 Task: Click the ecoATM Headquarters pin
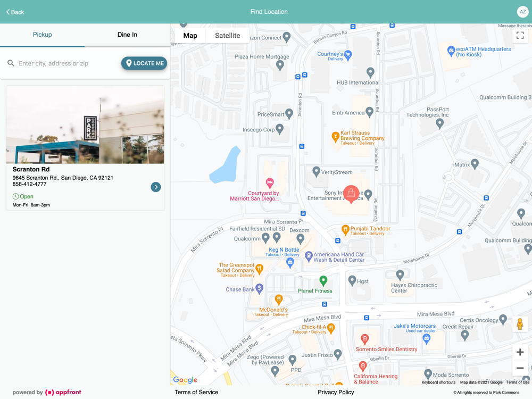tap(451, 51)
